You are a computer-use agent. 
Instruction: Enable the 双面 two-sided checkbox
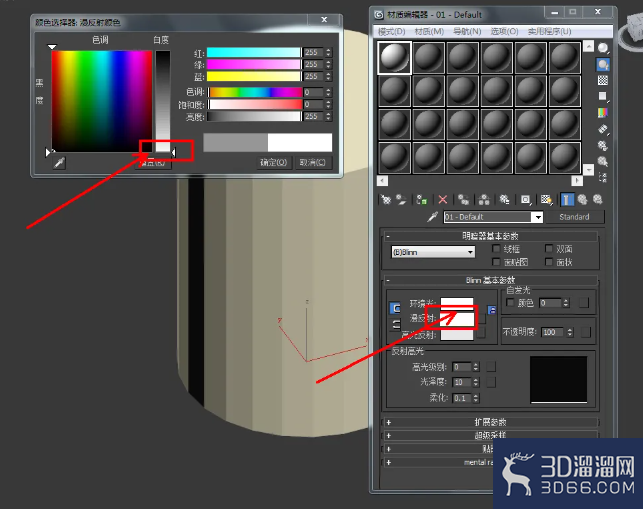coord(549,249)
